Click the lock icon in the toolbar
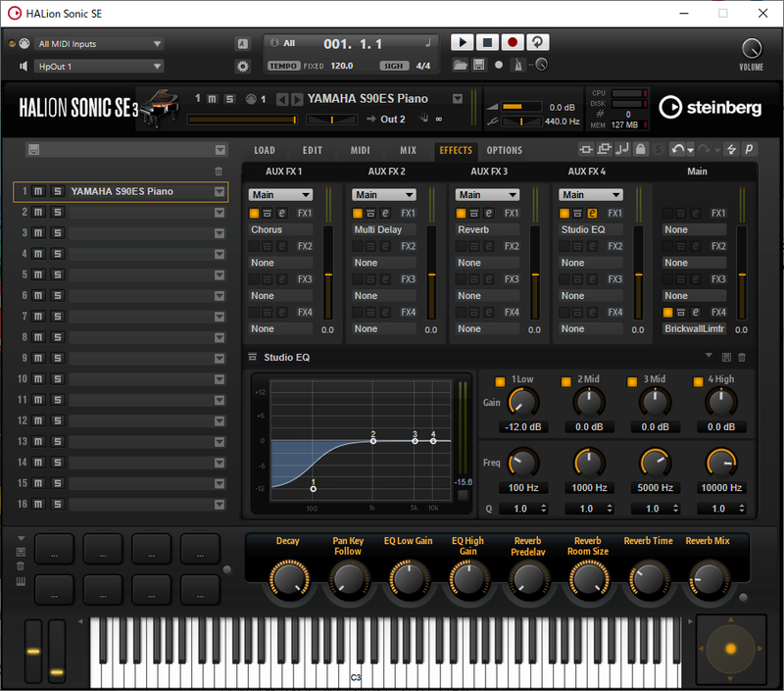Viewport: 784px width, 691px height. (641, 149)
